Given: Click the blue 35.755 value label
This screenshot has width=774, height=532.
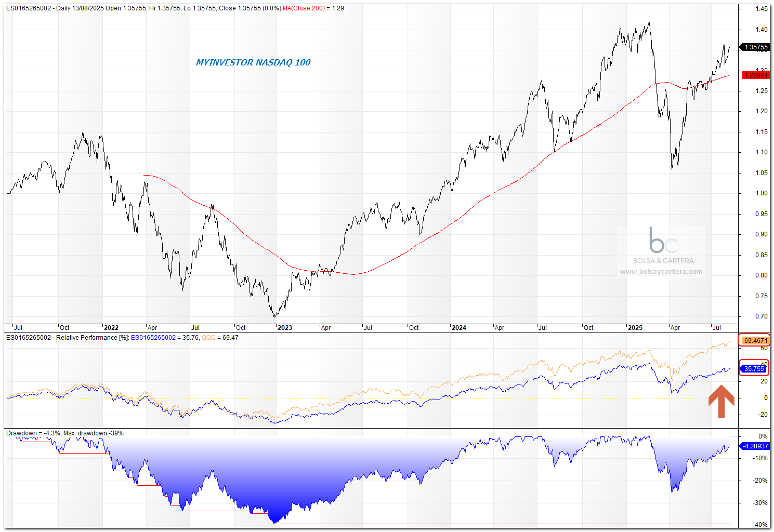Looking at the screenshot, I should tap(754, 369).
